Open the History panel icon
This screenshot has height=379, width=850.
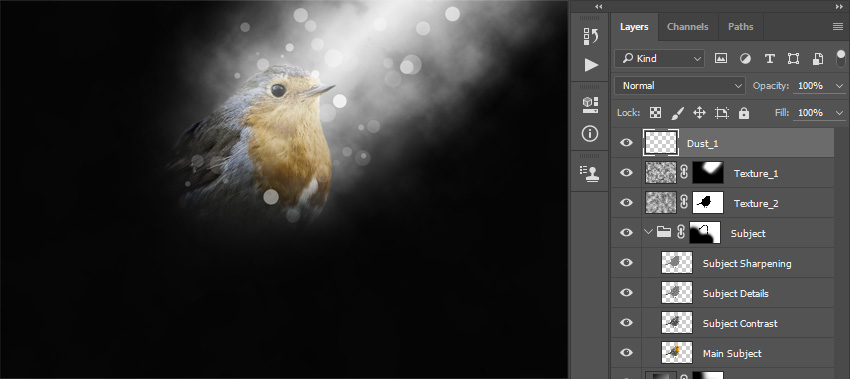pyautogui.click(x=590, y=36)
